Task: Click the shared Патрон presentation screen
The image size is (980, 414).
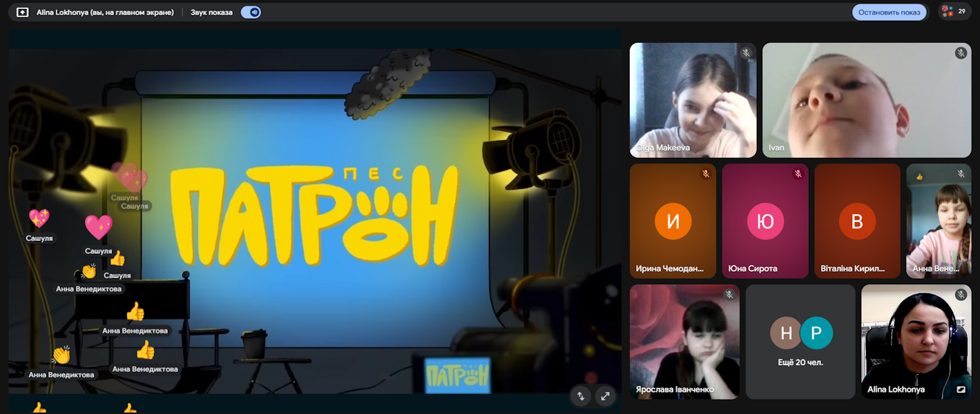Action: pos(314,214)
